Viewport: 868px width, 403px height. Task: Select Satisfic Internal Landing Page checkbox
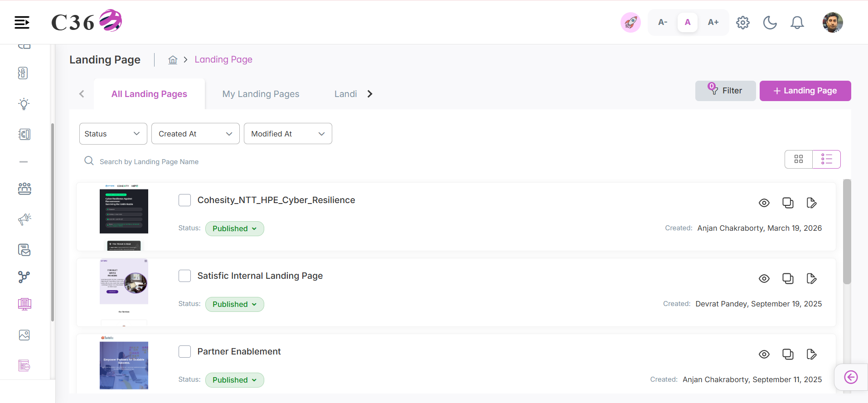pos(184,276)
